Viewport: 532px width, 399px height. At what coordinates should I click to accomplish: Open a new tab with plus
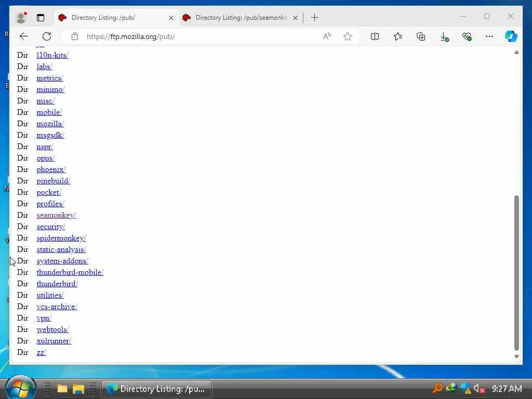[314, 18]
